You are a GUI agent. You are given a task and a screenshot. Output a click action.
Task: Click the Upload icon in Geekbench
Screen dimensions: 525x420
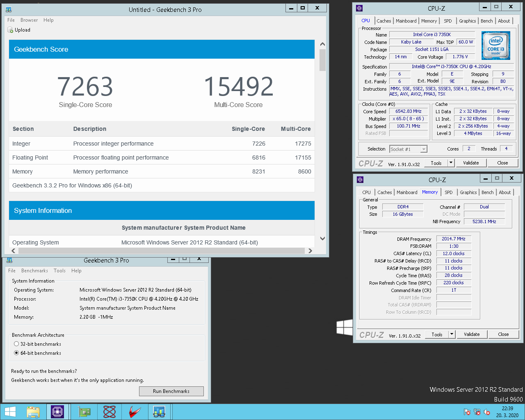tap(10, 30)
